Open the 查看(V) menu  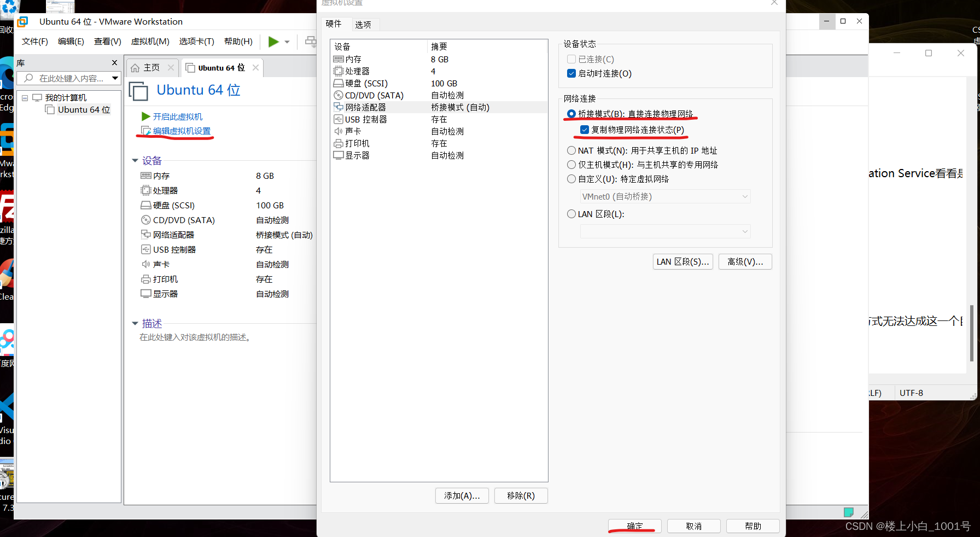coord(108,42)
